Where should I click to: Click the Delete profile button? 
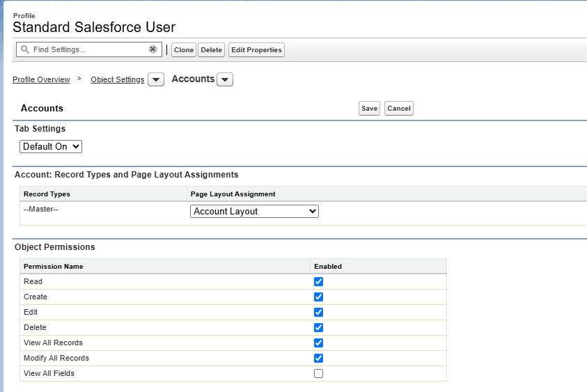pos(212,50)
